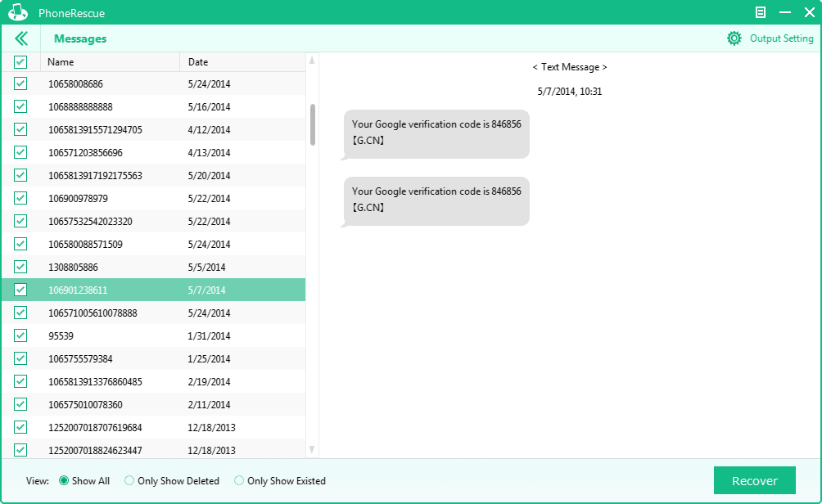Screen dimensions: 822x504
Task: Uncheck the 106900978979 row checkbox
Action: coord(20,198)
